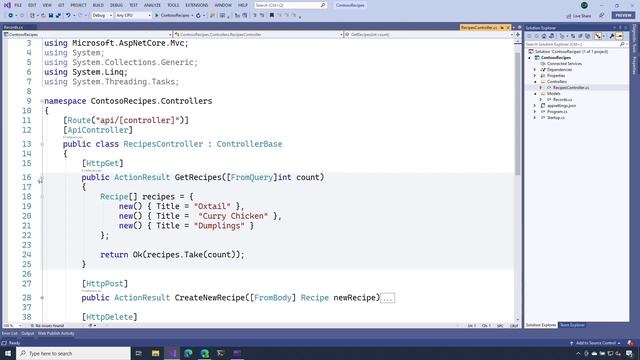Click the Save All icon in toolbar

tap(58, 16)
